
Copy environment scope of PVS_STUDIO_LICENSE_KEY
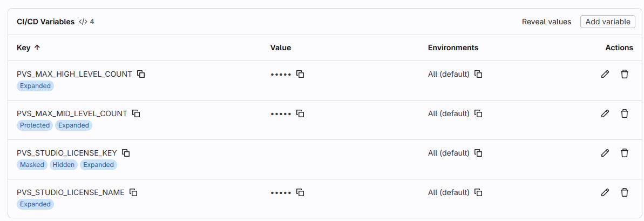[x=478, y=153]
